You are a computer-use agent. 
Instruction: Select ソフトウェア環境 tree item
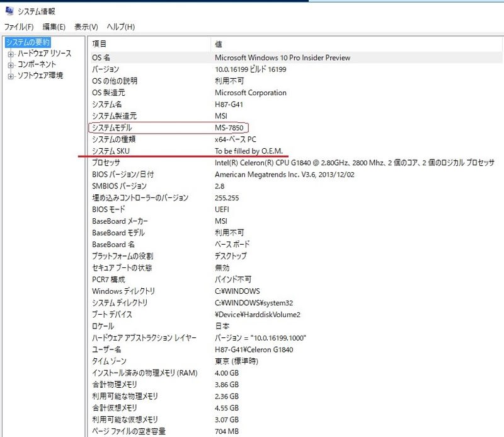tap(40, 76)
